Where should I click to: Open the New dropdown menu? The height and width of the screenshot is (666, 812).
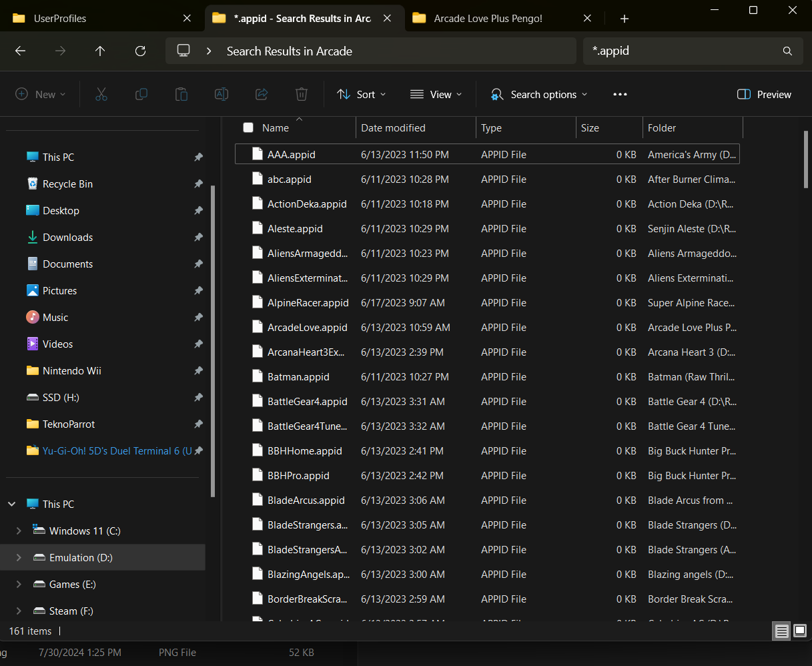click(x=41, y=94)
